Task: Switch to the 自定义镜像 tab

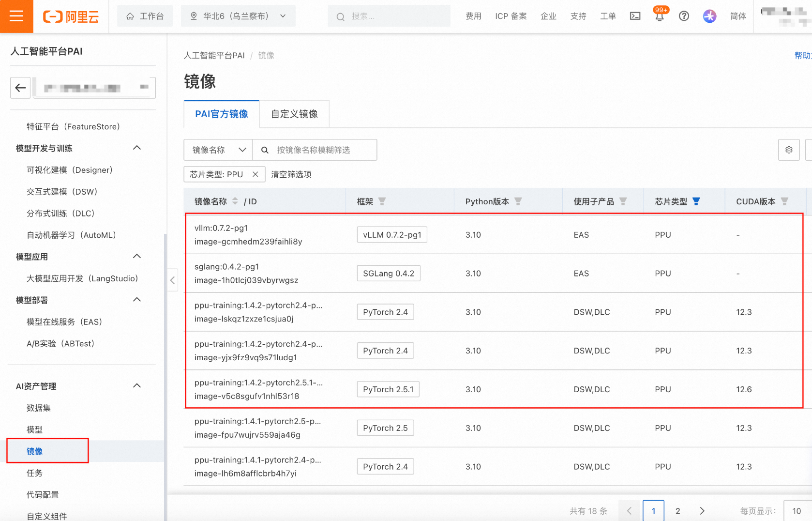Action: click(x=294, y=114)
